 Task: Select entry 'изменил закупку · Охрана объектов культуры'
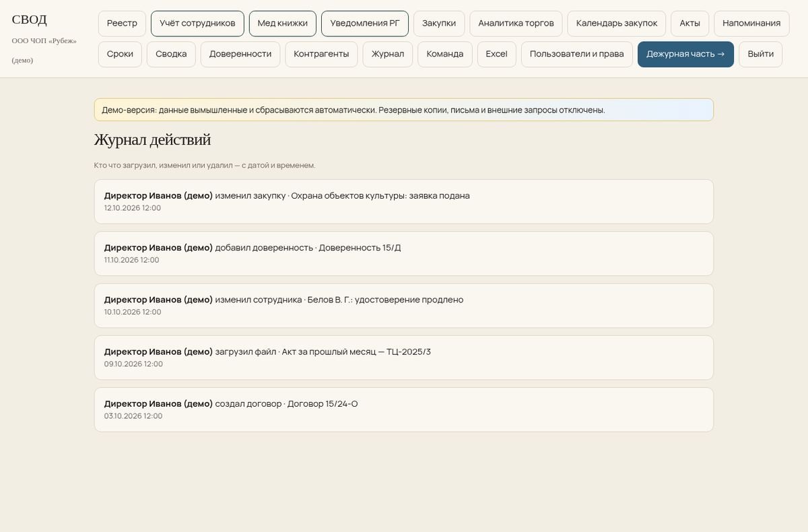click(x=404, y=201)
